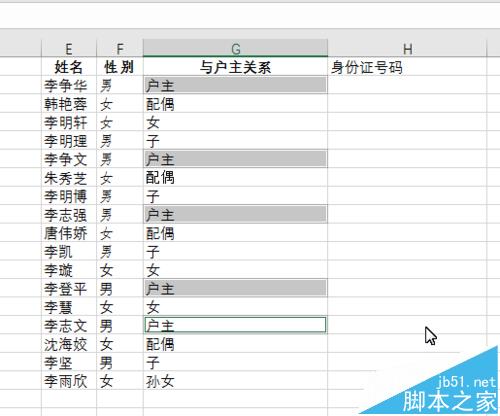
Task: Click relation cell 女 in 李慧 row
Action: coord(235,307)
